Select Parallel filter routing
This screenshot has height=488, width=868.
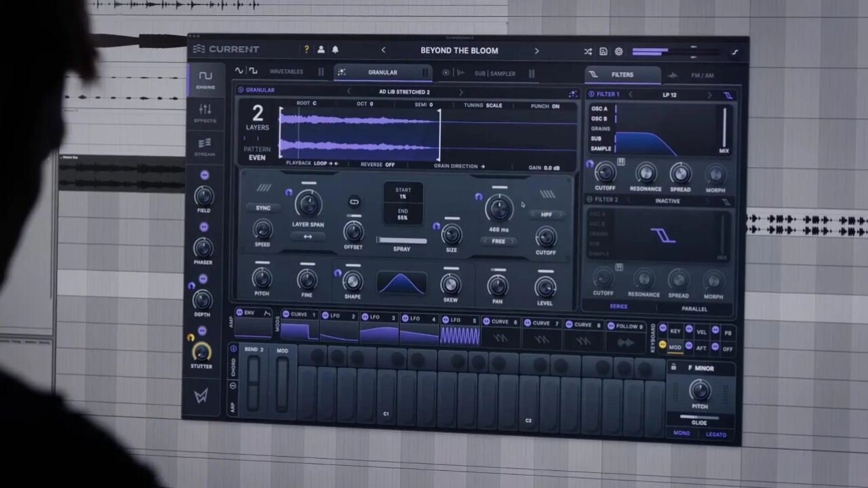pyautogui.click(x=694, y=308)
